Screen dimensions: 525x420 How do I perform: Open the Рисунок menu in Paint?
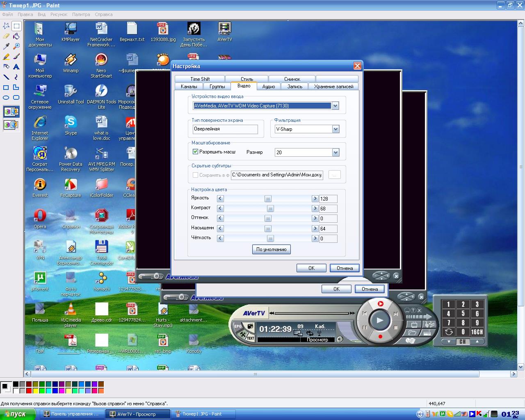pos(59,14)
